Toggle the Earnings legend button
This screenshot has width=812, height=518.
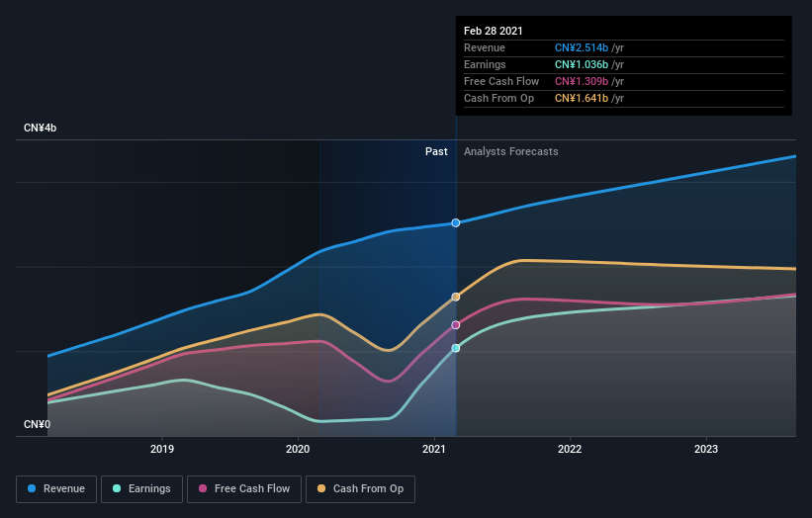pyautogui.click(x=141, y=489)
